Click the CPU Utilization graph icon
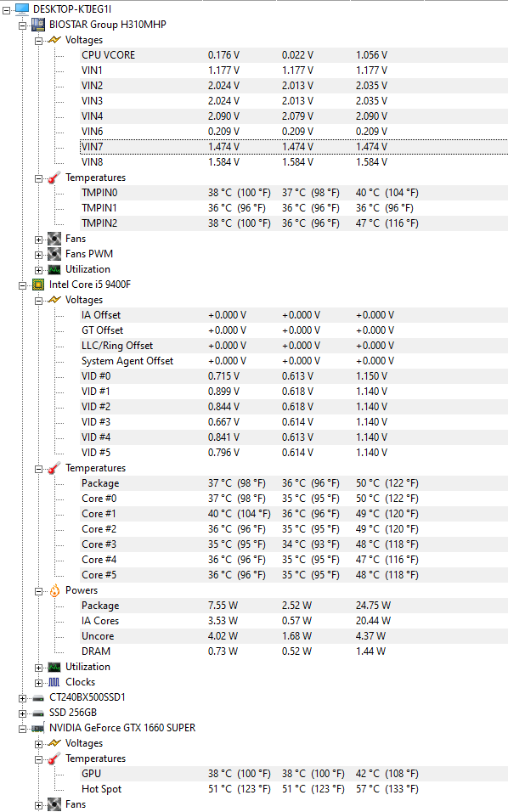The height and width of the screenshot is (812, 508). tap(54, 667)
